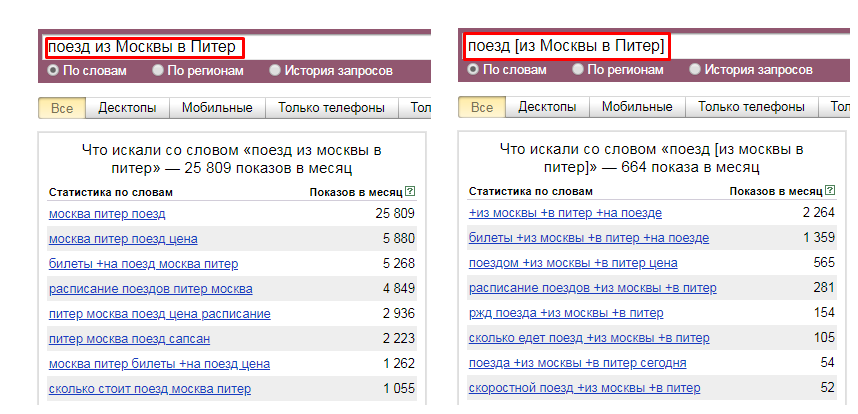Click the value '105' in right table

click(x=824, y=337)
